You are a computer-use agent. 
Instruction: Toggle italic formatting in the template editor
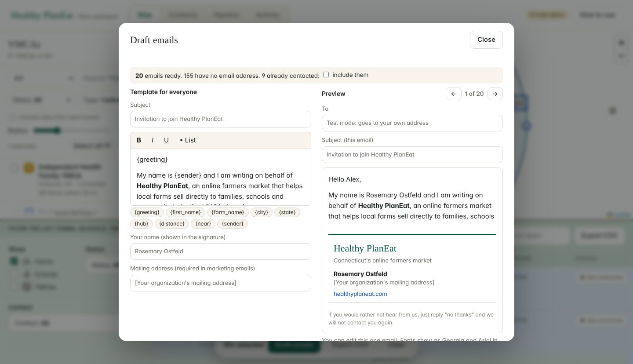tap(153, 140)
